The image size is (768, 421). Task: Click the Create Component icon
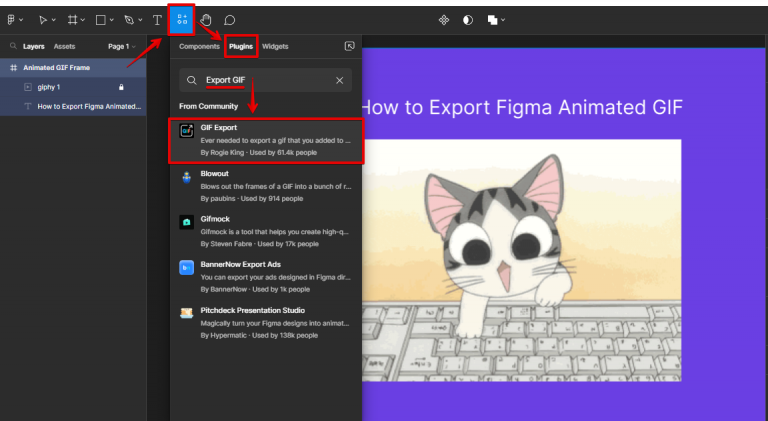445,19
